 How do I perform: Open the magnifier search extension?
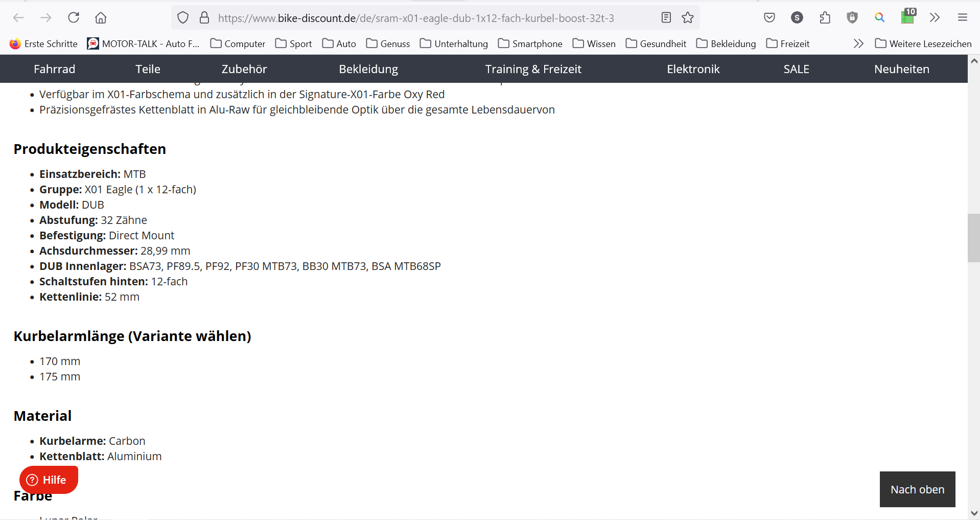point(880,18)
